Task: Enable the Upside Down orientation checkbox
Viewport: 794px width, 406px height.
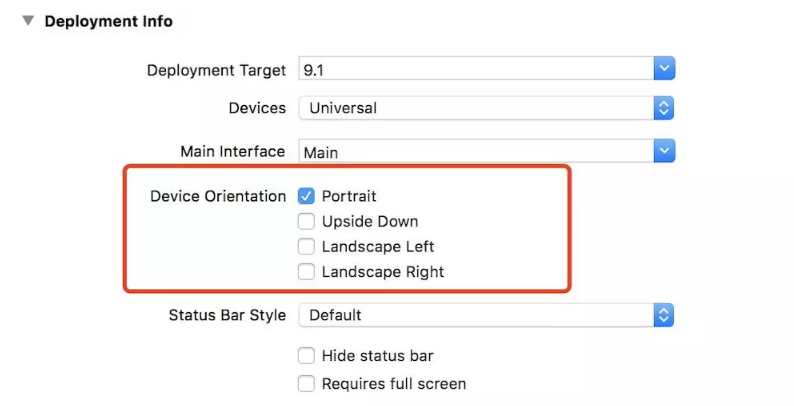Action: pos(306,222)
